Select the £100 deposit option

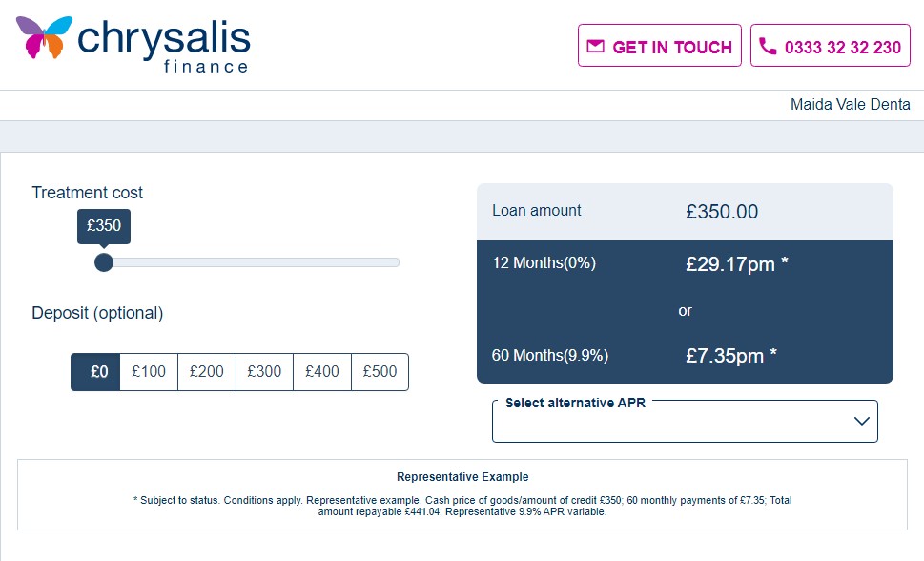[x=149, y=372]
